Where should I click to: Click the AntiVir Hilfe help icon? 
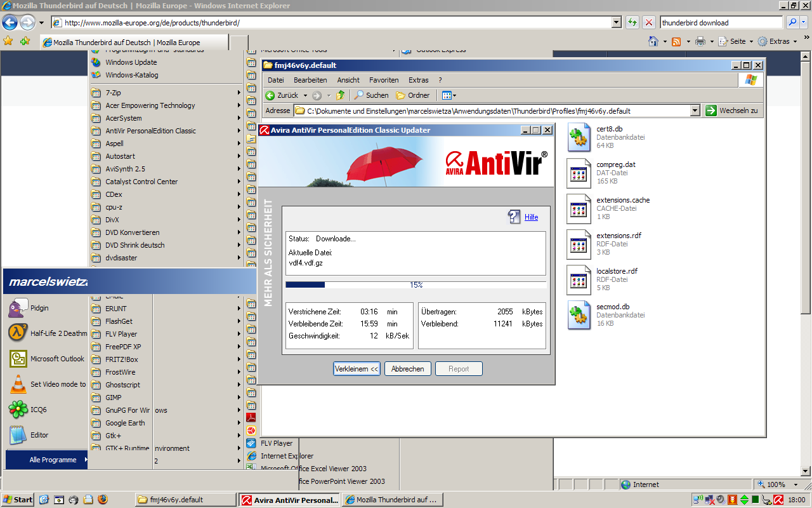514,217
